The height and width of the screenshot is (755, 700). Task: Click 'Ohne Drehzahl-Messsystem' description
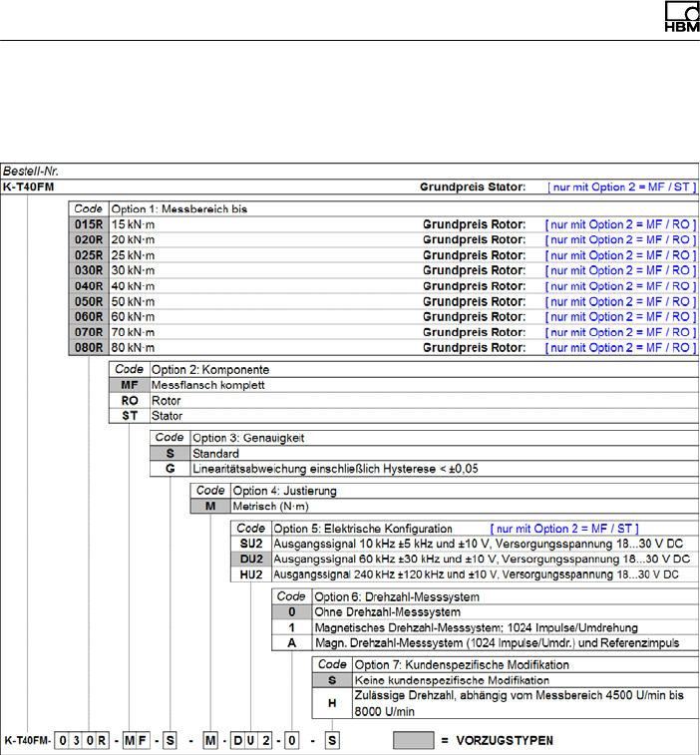(388, 612)
